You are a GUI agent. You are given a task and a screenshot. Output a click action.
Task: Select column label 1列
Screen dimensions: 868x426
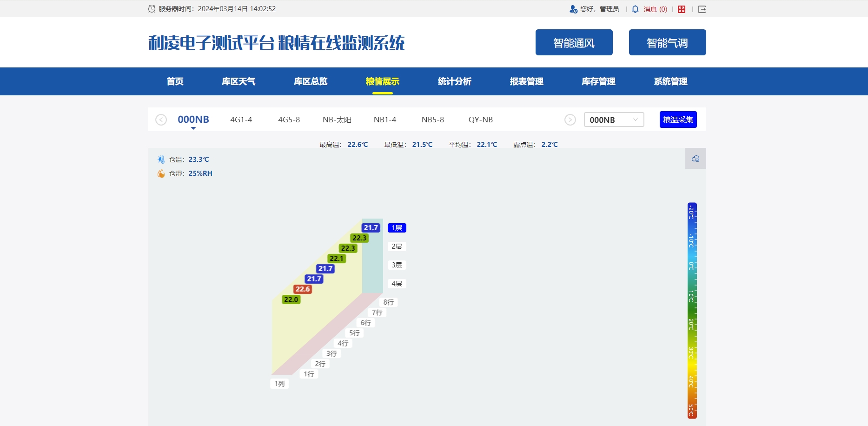point(279,384)
